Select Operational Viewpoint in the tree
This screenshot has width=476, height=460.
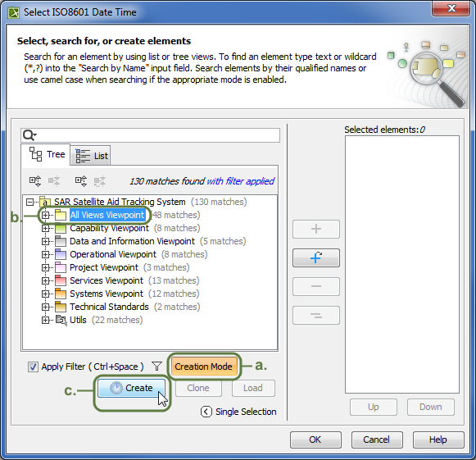tap(113, 254)
